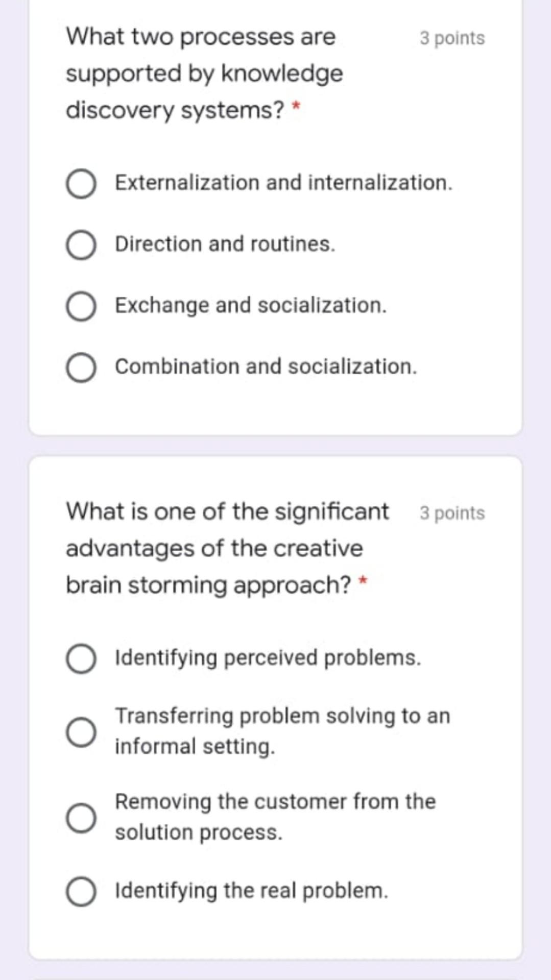Click the Identifying perceived problems answer label
The image size is (551, 980).
tap(268, 659)
